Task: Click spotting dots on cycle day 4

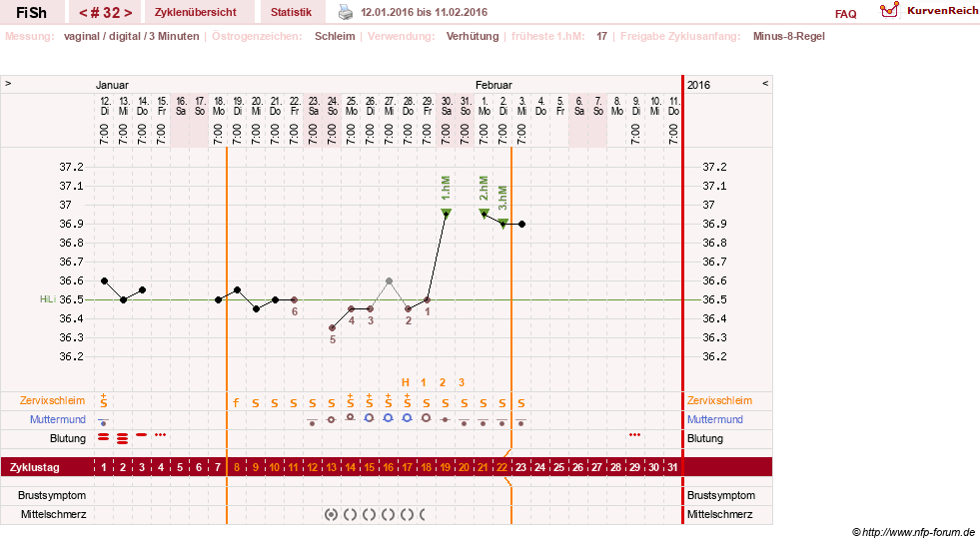Action: tap(160, 434)
